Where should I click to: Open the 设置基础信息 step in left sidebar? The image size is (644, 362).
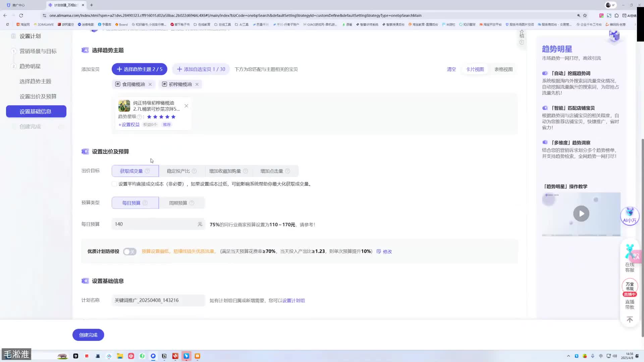[x=36, y=111]
